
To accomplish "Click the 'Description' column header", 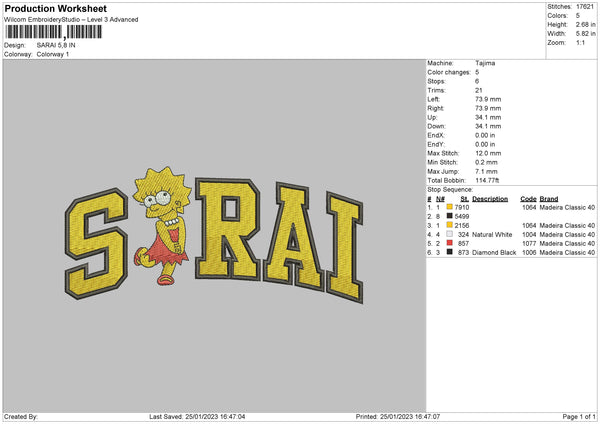I will tap(490, 199).
